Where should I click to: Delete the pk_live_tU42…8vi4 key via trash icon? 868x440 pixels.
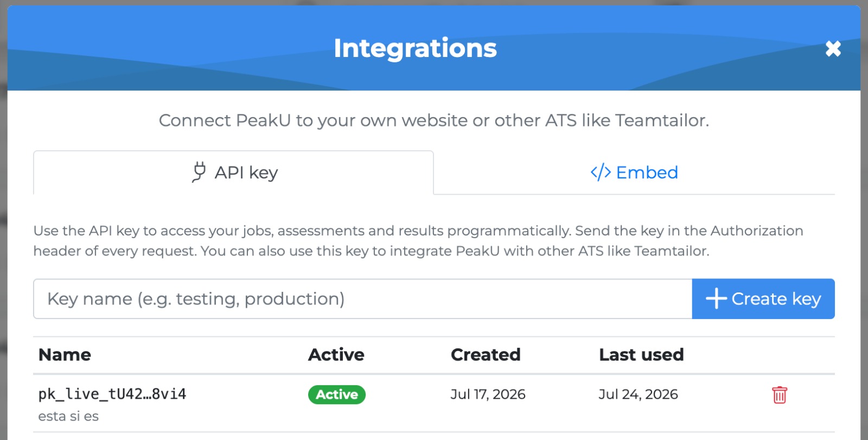780,395
